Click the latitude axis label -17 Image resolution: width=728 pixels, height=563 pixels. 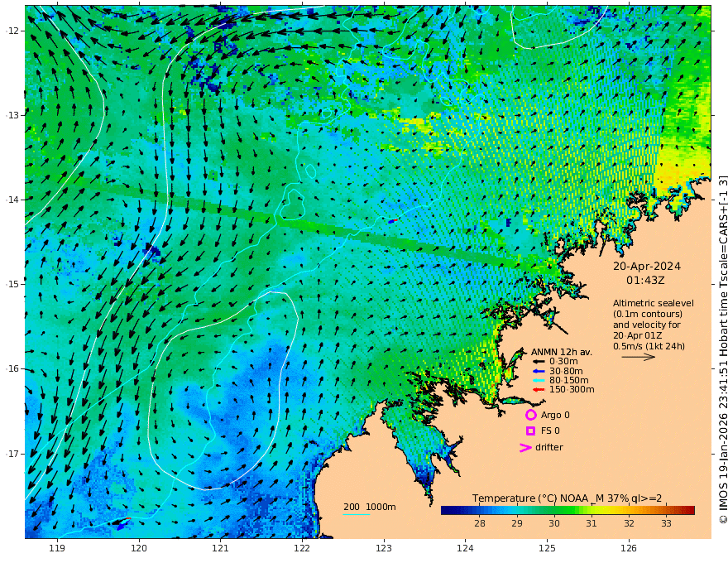pos(11,454)
